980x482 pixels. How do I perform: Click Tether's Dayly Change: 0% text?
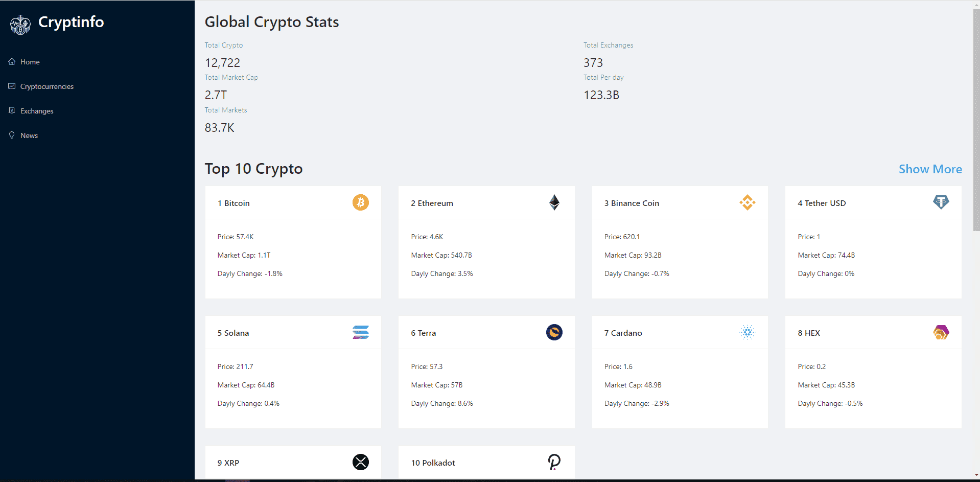point(826,273)
